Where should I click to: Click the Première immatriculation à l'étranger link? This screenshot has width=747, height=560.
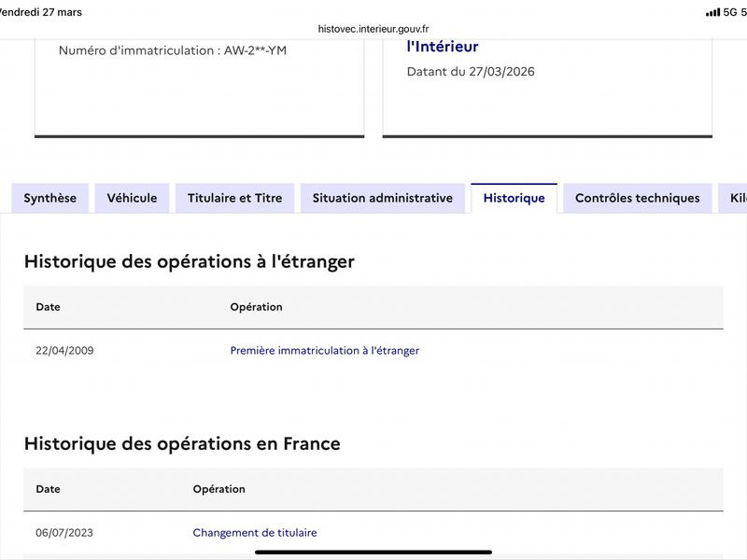[x=324, y=351]
